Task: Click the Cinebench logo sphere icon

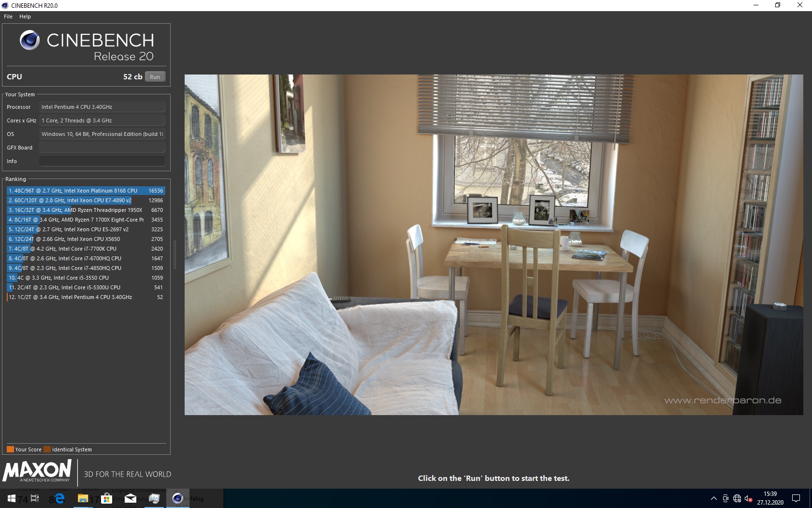Action: (x=29, y=40)
